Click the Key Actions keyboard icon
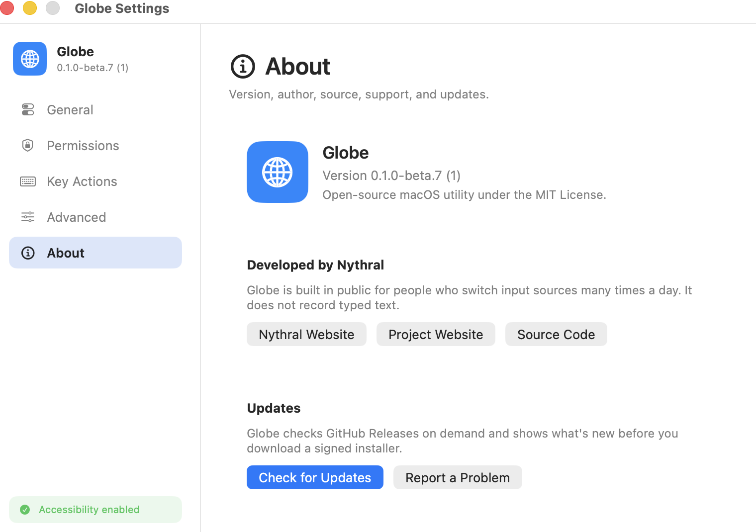The image size is (756, 532). click(x=28, y=181)
